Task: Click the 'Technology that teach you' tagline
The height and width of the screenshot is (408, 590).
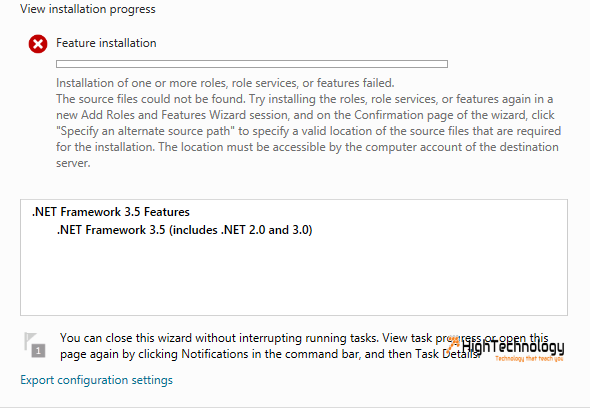Action: point(529,358)
